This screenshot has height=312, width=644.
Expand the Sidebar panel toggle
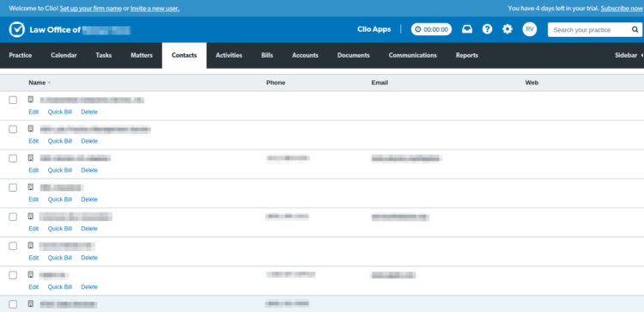pos(629,55)
